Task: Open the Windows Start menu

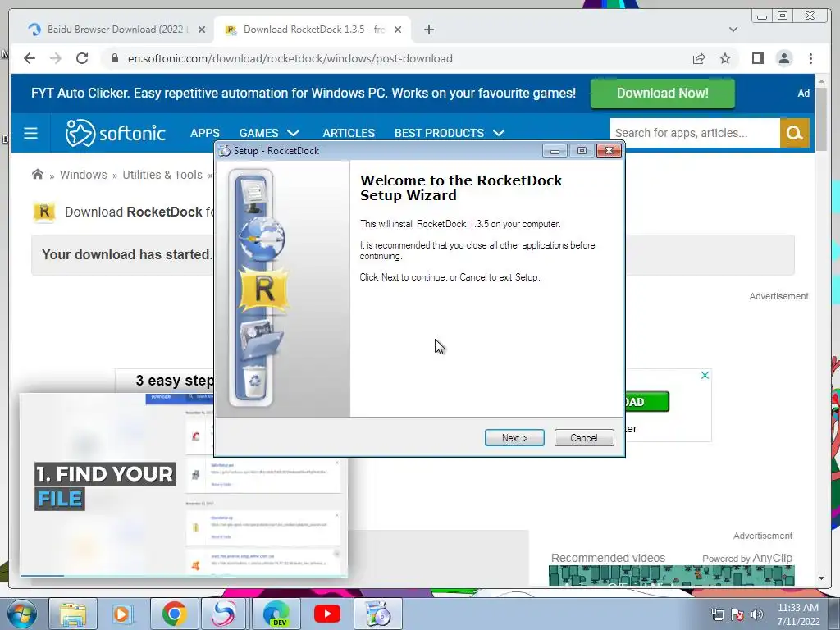Action: [x=21, y=614]
